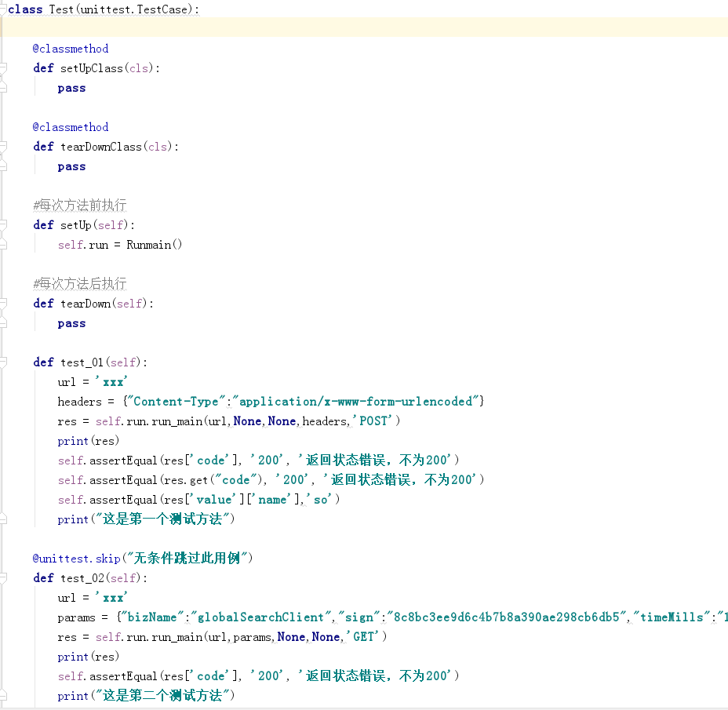Screen dimensions: 728x710
Task: Click the 'xxx' url string in test_01
Action: tap(111, 382)
